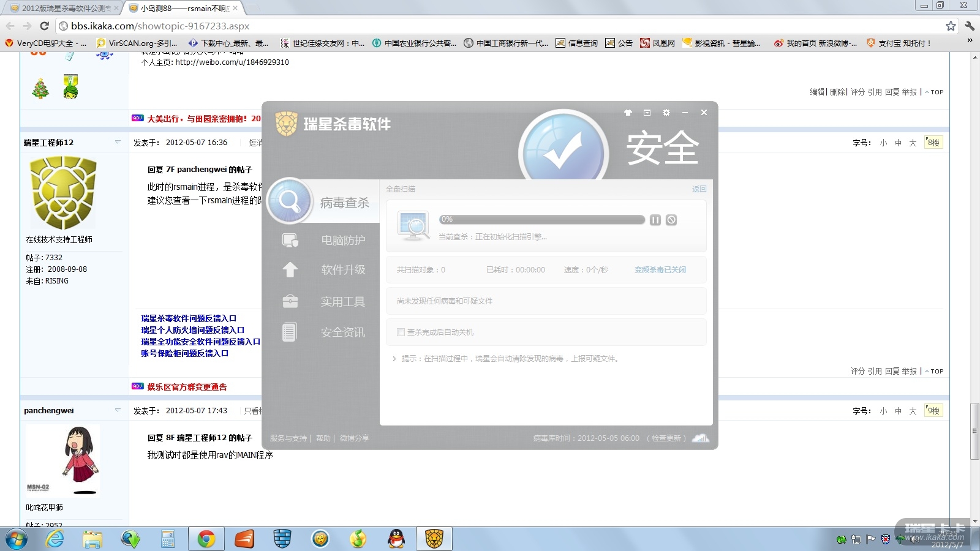The width and height of the screenshot is (980, 551).
Task: Open the calculator from taskbar
Action: pos(168,539)
